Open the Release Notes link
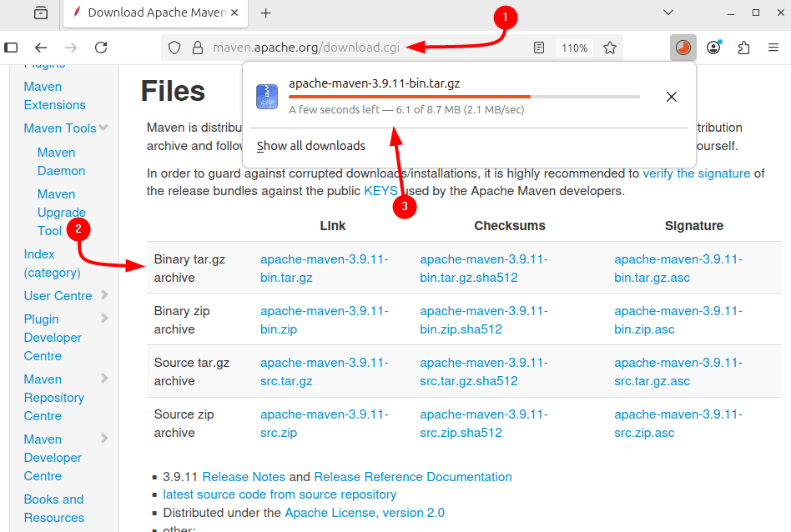 tap(244, 477)
